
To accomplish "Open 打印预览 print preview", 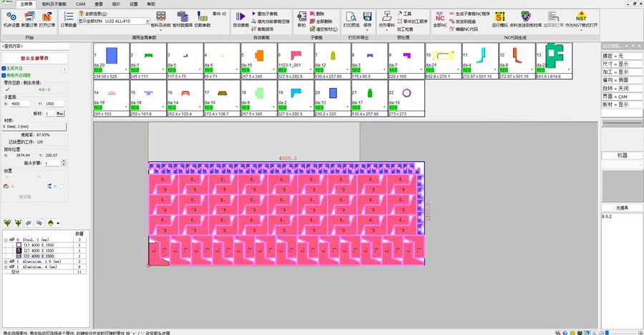I will 351,20.
